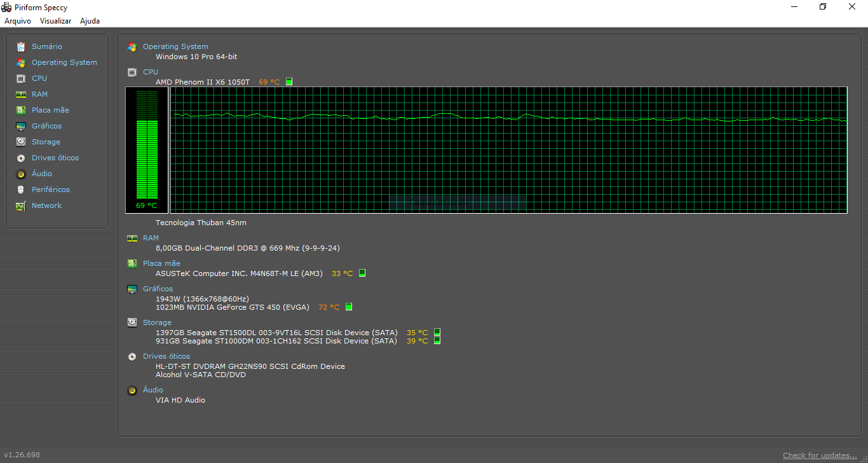Toggle the CPU 69 °C temperature indicator

289,82
